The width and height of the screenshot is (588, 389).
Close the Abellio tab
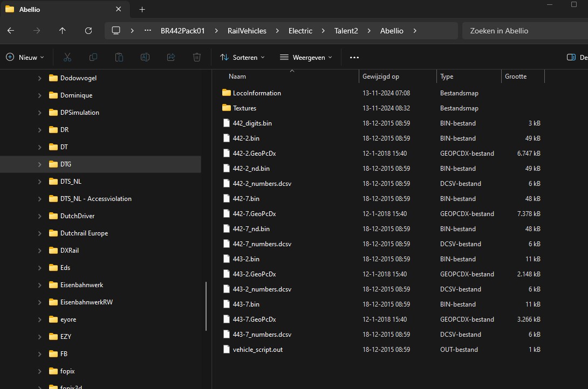119,9
